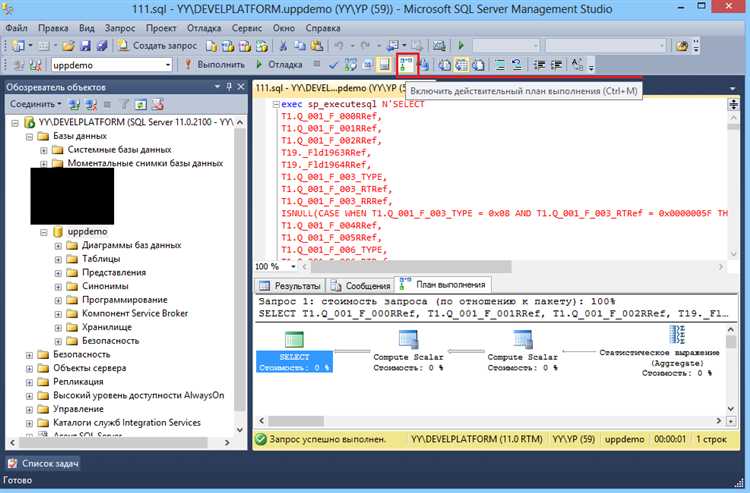Image resolution: width=750 pixels, height=493 pixels.
Task: Click the Выполнить button
Action: [213, 65]
